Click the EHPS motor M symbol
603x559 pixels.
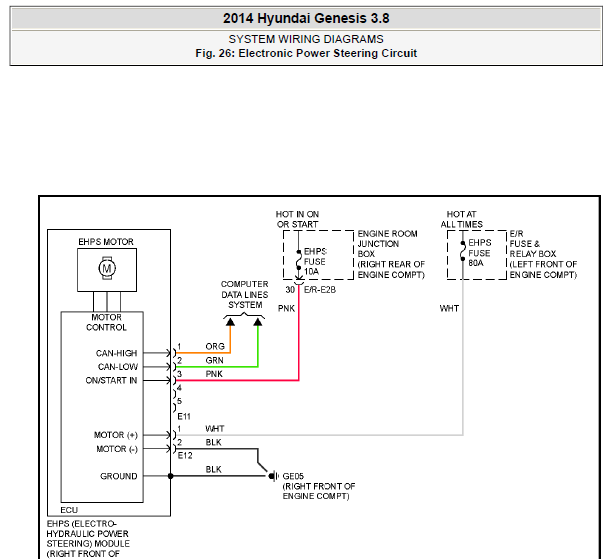click(x=107, y=268)
